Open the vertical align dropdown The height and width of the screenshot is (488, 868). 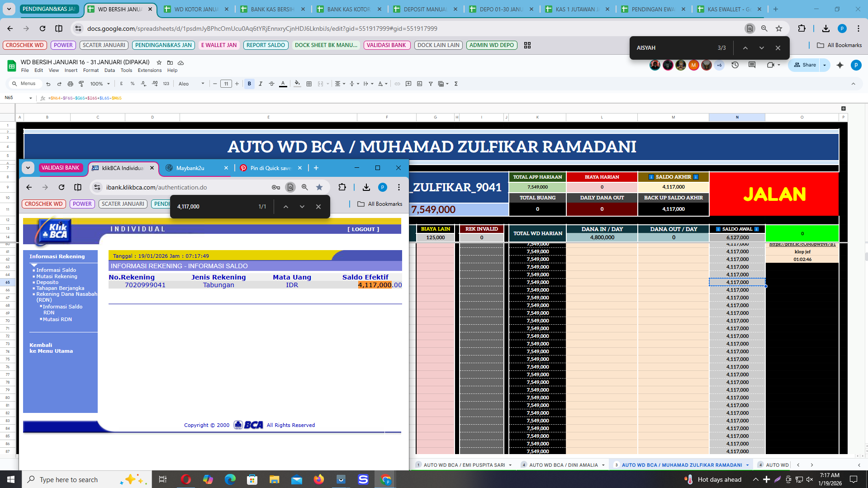(x=354, y=84)
